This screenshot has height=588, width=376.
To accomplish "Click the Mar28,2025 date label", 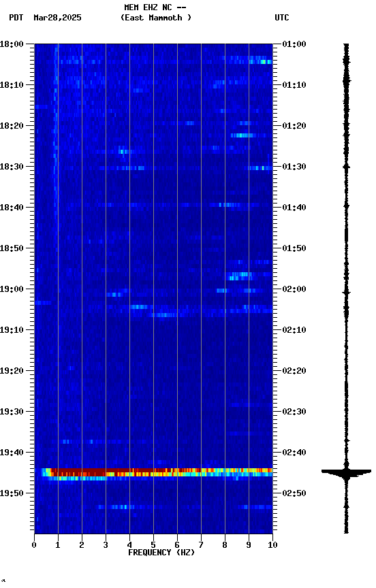I will point(57,18).
